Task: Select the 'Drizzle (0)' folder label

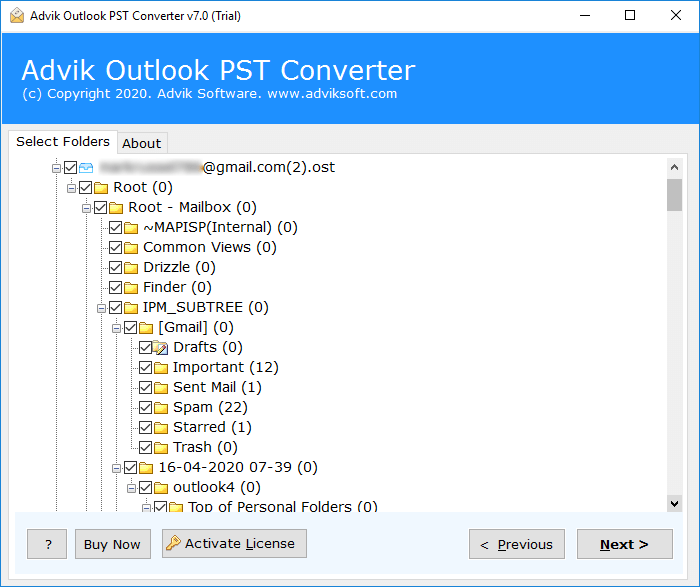Action: (x=179, y=267)
